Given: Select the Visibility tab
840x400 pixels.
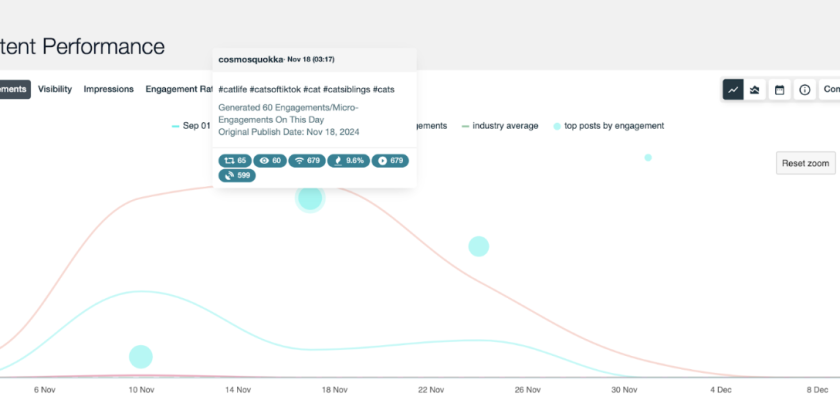Looking at the screenshot, I should (x=55, y=89).
